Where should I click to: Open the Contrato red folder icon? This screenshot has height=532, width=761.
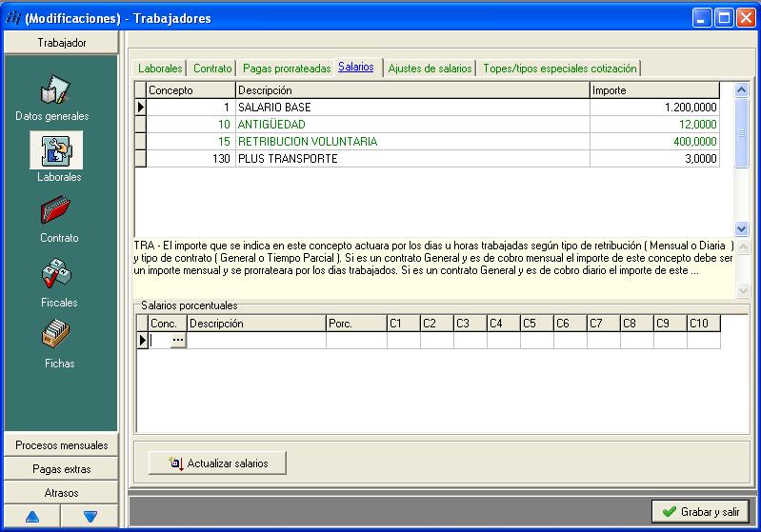point(55,210)
